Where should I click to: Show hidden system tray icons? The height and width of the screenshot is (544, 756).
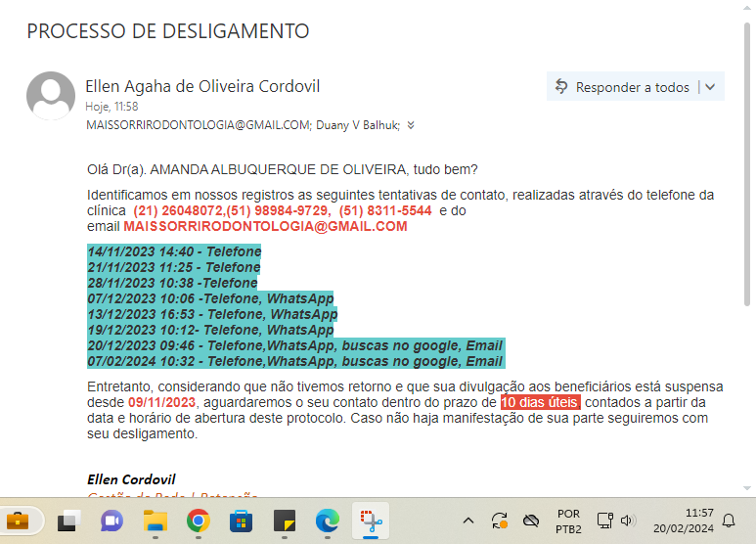click(468, 521)
